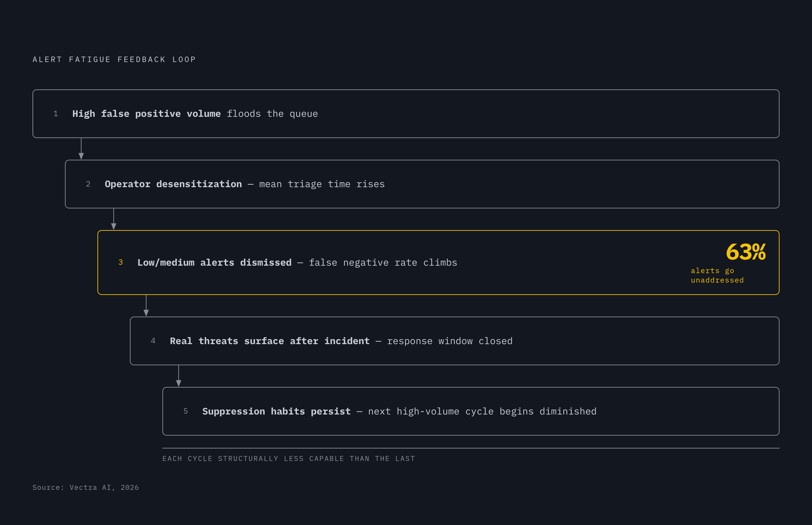The height and width of the screenshot is (525, 812).
Task: Click the 'Source: Vectra AI, 2026' credit
Action: click(x=85, y=488)
